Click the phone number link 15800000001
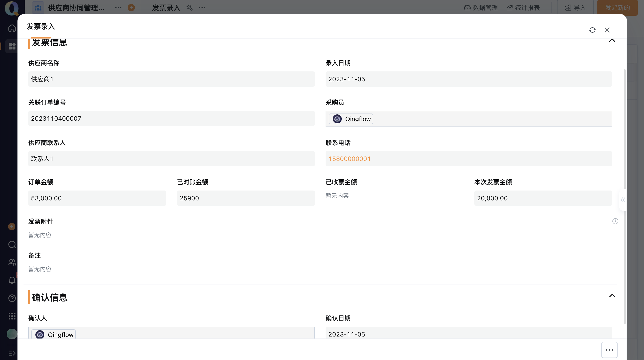The width and height of the screenshot is (644, 360). pyautogui.click(x=350, y=159)
